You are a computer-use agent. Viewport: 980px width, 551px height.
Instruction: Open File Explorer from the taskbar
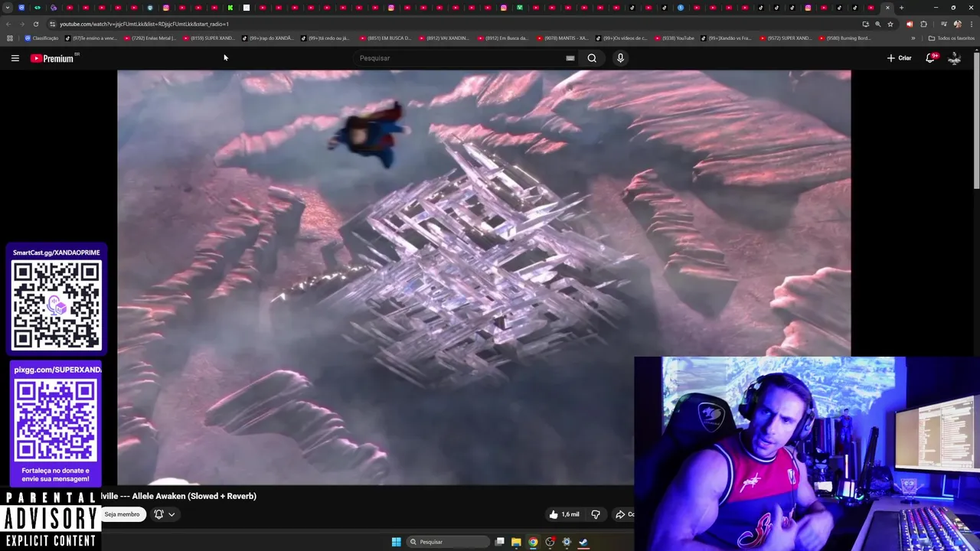click(516, 542)
